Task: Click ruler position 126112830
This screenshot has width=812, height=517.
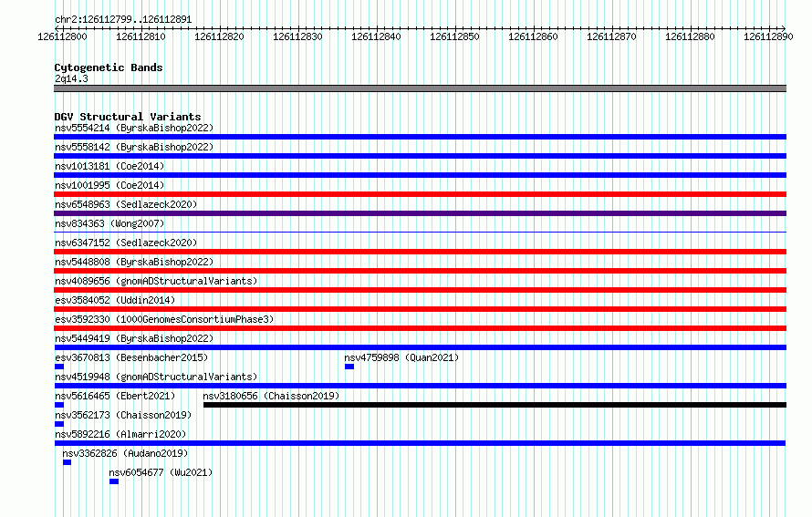Action: click(x=297, y=36)
